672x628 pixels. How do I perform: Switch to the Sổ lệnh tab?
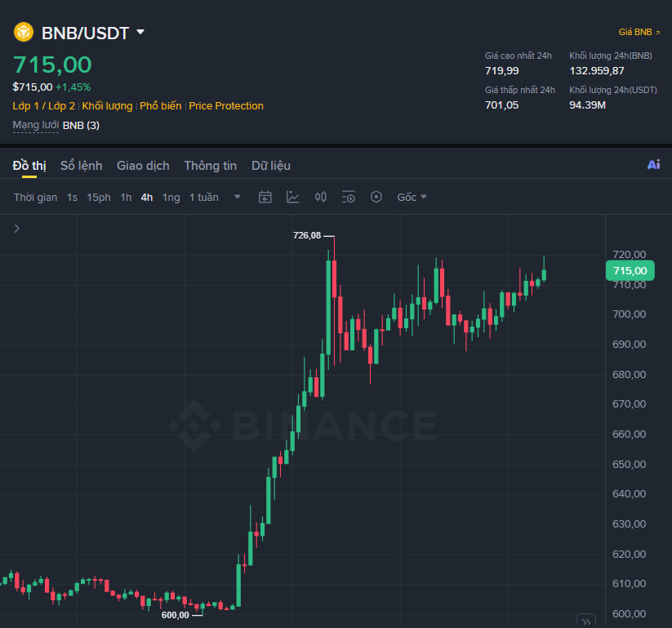tap(82, 166)
